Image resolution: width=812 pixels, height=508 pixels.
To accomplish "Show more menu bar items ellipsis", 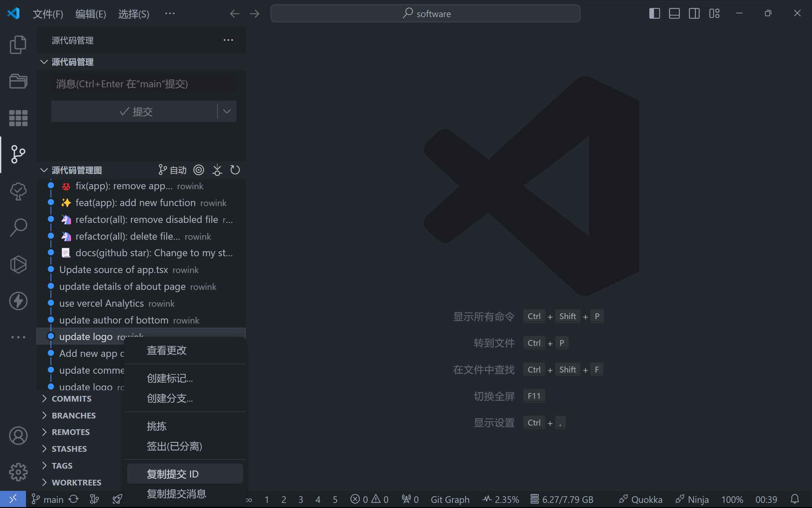I will pos(170,14).
